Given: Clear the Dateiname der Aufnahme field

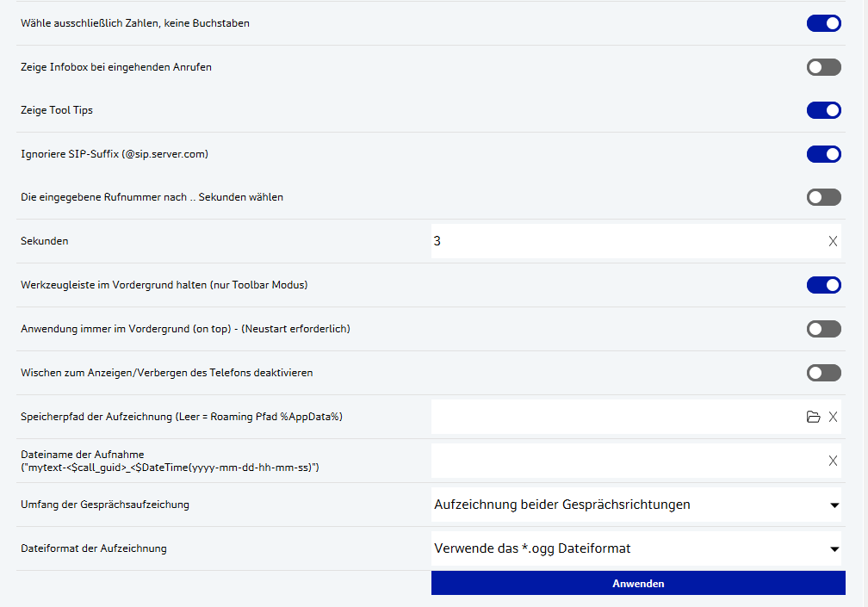Looking at the screenshot, I should click(833, 461).
